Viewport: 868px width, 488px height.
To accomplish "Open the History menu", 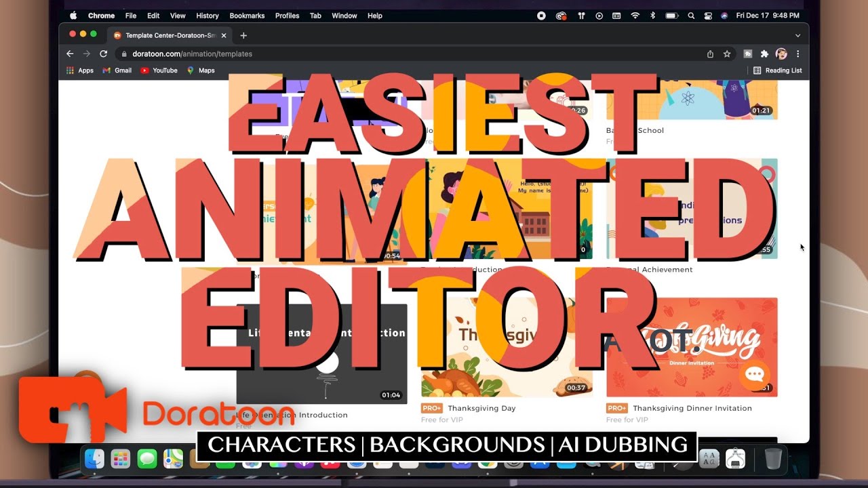I will (x=208, y=16).
